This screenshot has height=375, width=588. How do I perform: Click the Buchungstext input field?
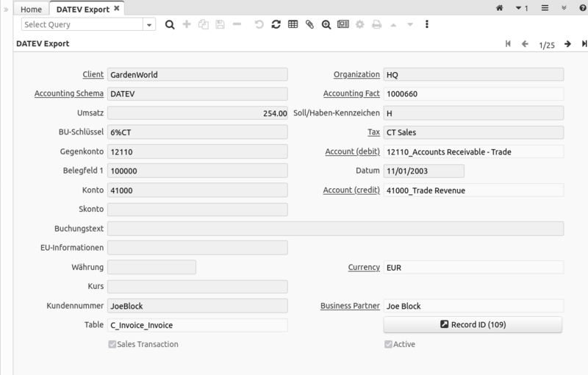(x=335, y=229)
